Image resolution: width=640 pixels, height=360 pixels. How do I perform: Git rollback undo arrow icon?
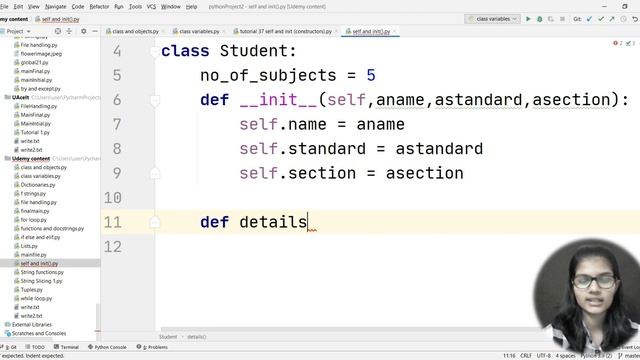pos(635,19)
